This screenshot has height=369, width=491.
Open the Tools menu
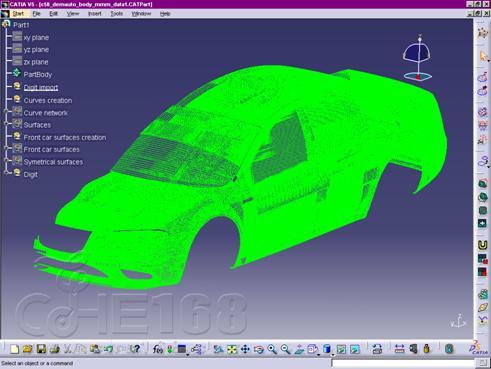point(116,14)
